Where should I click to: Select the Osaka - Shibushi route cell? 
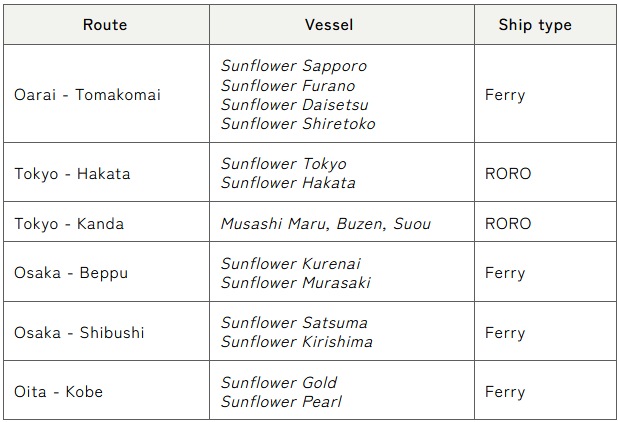point(78,332)
